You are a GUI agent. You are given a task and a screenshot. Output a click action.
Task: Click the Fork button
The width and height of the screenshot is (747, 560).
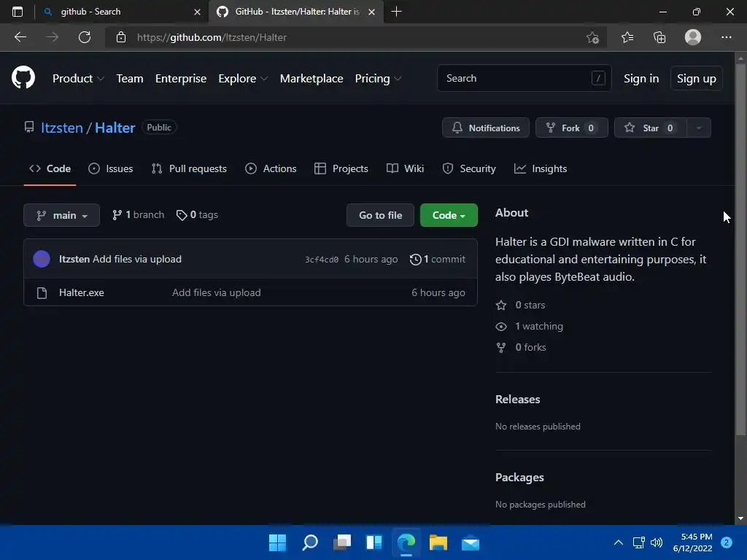572,128
